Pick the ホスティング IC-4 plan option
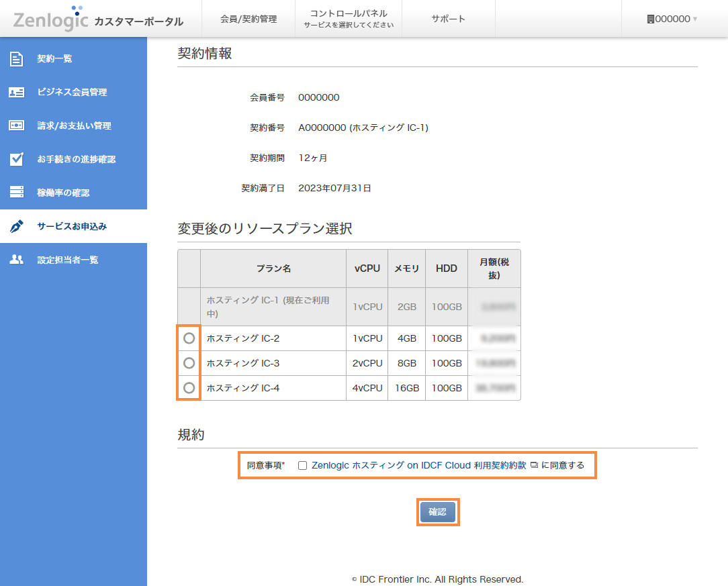 189,387
